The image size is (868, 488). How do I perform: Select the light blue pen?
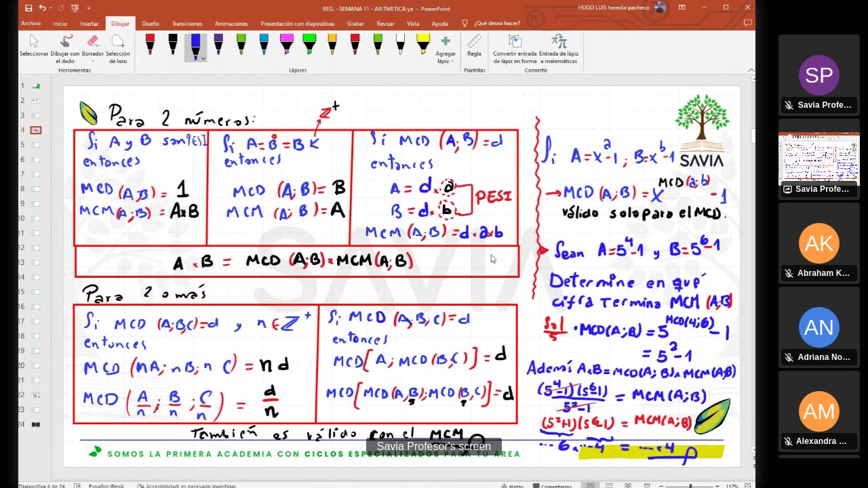tap(264, 45)
